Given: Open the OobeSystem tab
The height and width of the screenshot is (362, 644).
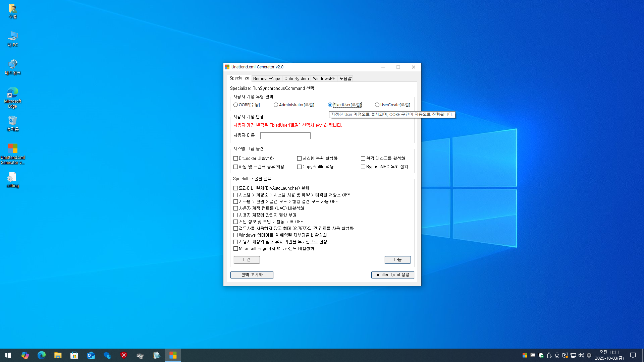Looking at the screenshot, I should tap(297, 78).
